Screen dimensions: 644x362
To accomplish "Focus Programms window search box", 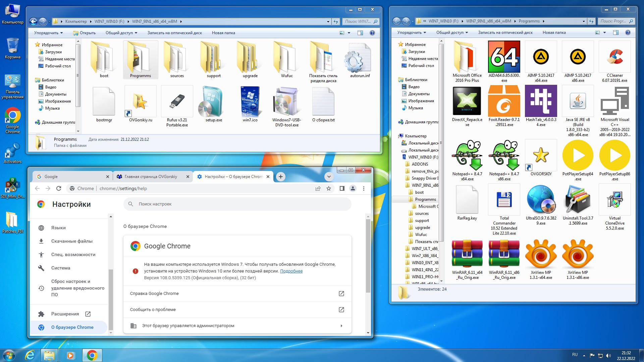I will [x=616, y=21].
